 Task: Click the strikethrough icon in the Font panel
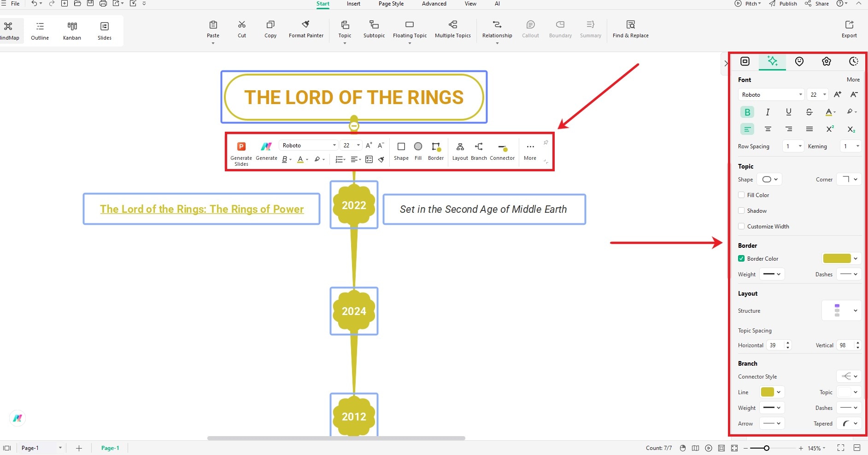point(809,112)
